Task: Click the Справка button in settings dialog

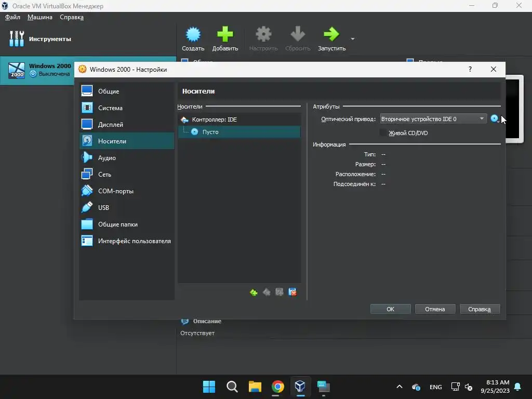Action: 480,309
